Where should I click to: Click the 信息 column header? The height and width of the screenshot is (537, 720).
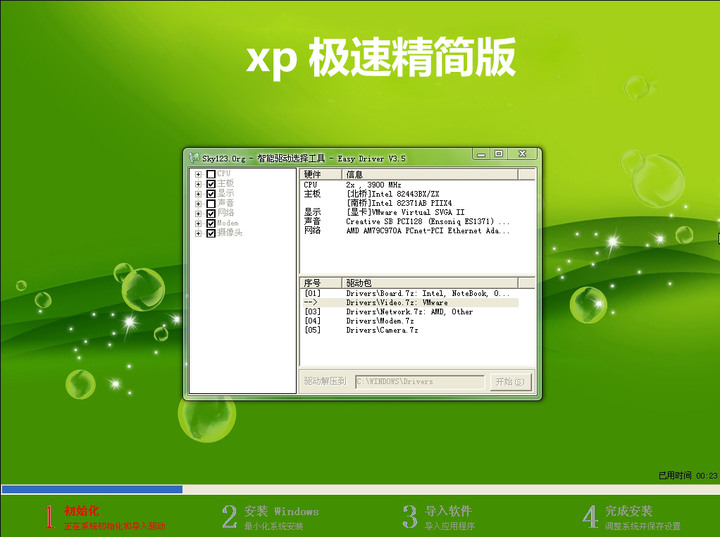tap(430, 174)
